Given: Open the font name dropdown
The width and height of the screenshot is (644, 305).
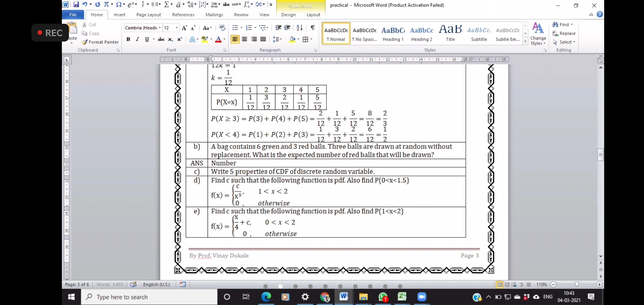Looking at the screenshot, I should click(160, 28).
